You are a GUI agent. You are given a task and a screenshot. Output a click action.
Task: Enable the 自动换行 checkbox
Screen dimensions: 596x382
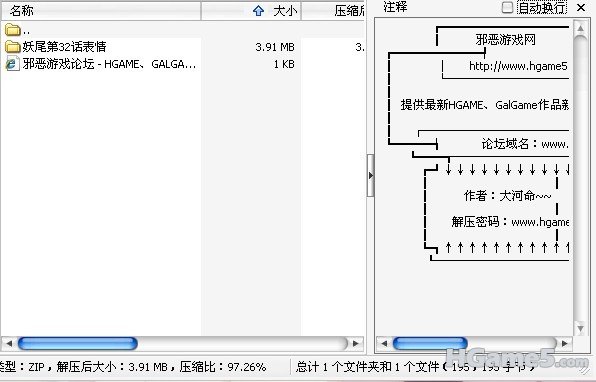(507, 7)
